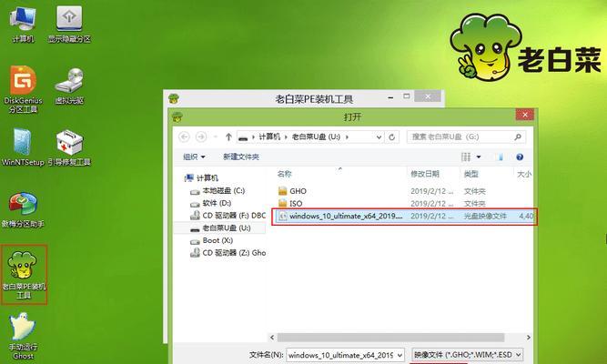
Task: Click the Back arrow in the Open dialog
Action: (184, 136)
